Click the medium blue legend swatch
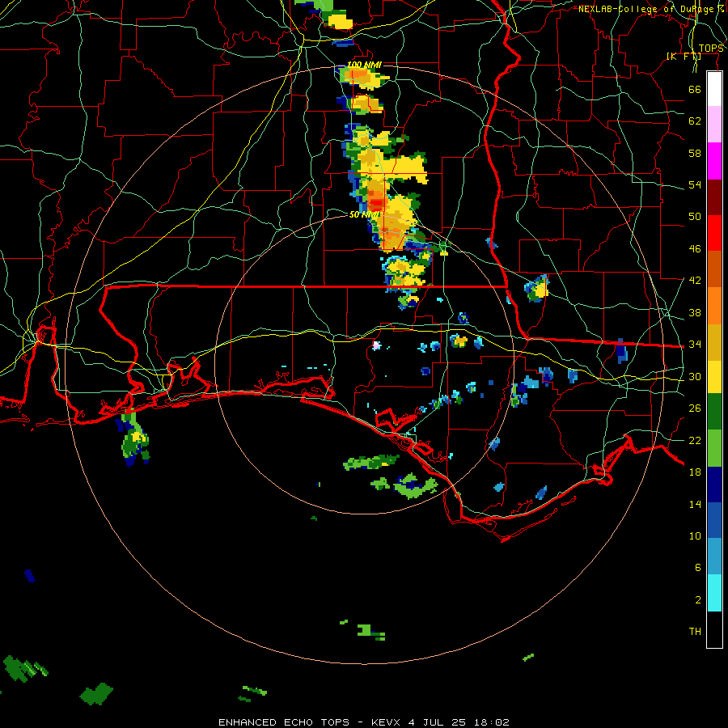 click(x=714, y=520)
